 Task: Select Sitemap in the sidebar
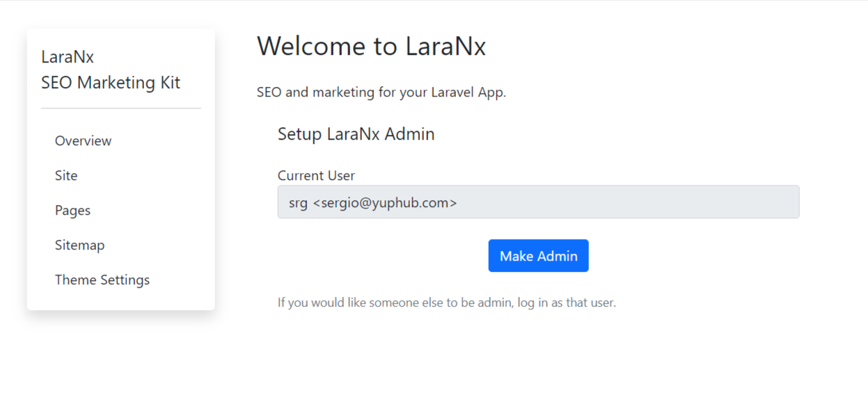(79, 245)
